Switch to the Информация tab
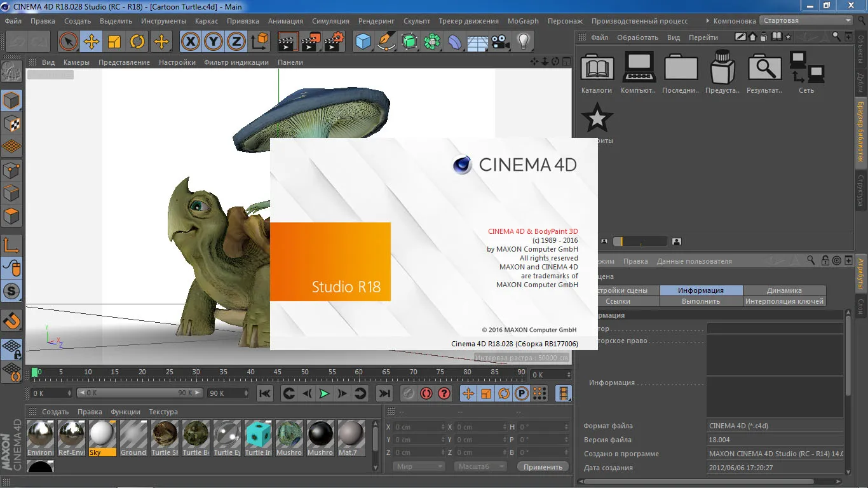The height and width of the screenshot is (488, 868). tap(701, 290)
